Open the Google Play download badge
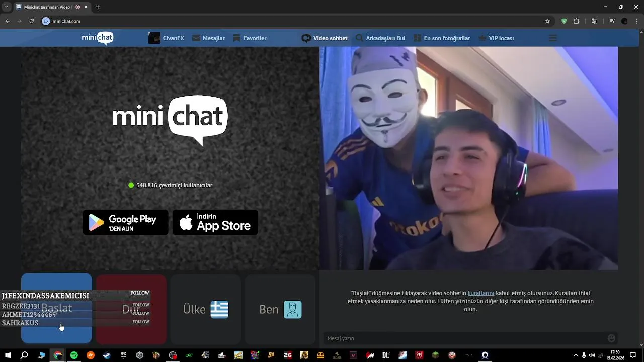The image size is (644, 362). tap(126, 222)
